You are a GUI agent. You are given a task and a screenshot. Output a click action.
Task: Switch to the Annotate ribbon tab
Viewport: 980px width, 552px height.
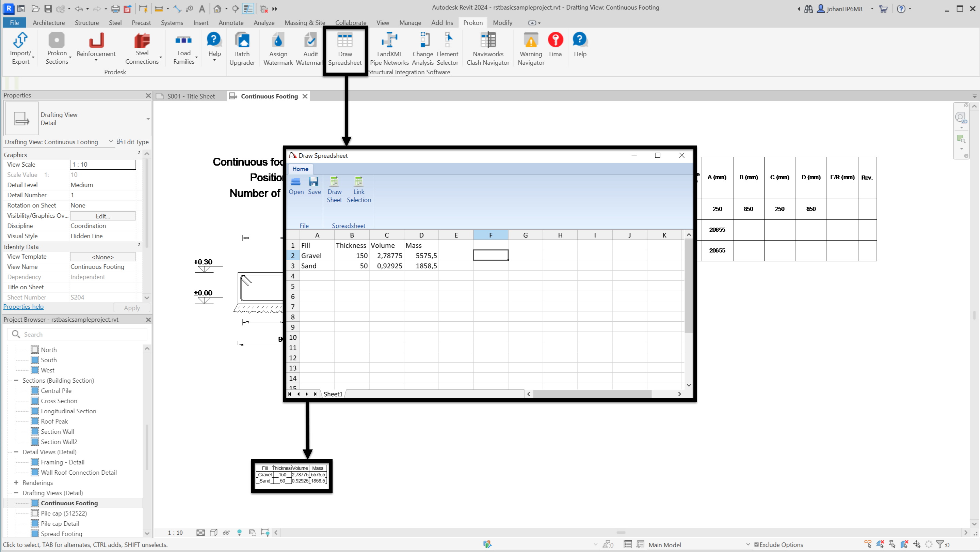[230, 23]
